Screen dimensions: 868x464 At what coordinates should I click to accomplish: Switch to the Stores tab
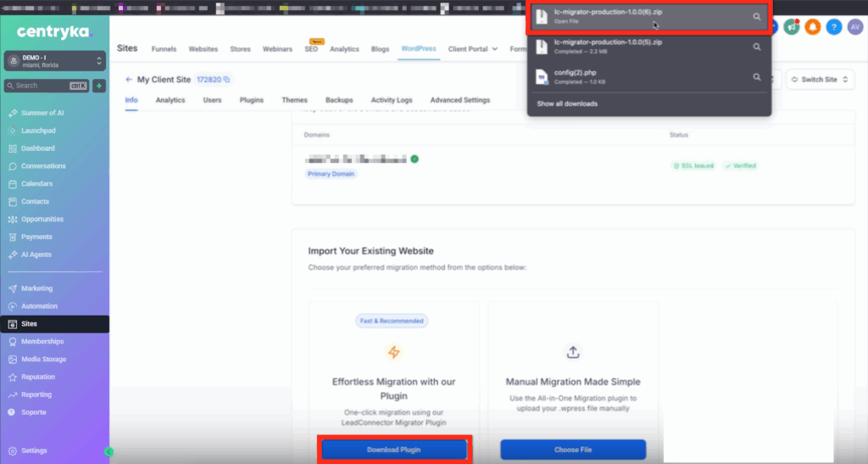point(240,49)
